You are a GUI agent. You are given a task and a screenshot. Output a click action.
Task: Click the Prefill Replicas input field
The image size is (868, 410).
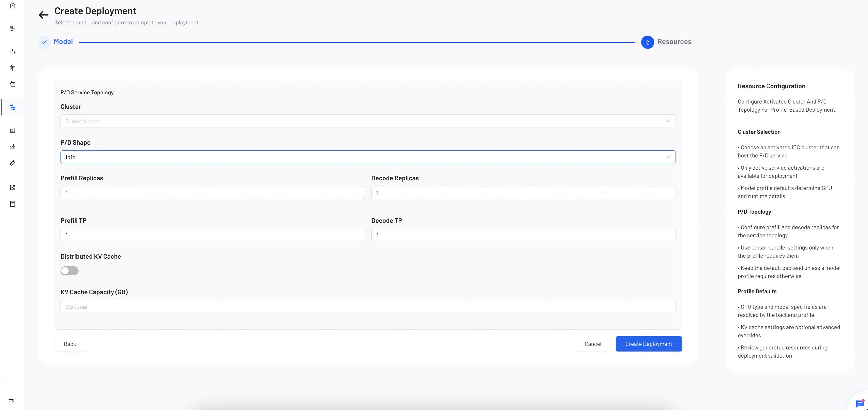(x=213, y=193)
